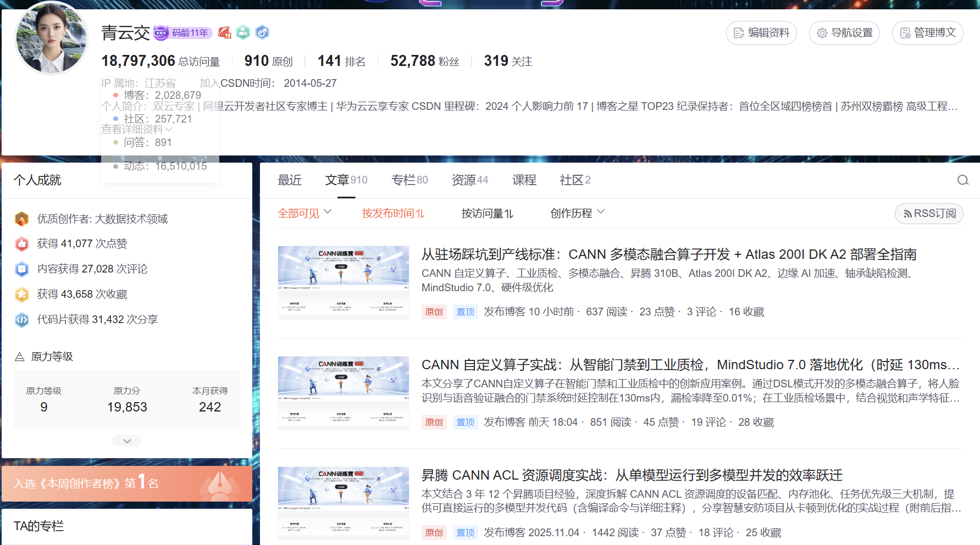Click 动态: 16,510,015 tooltip entry
Screen dimensions: 980x545
[160, 166]
